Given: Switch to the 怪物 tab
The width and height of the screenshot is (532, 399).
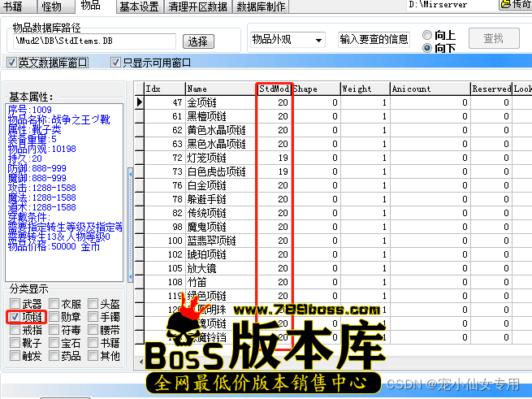Looking at the screenshot, I should pyautogui.click(x=52, y=7).
